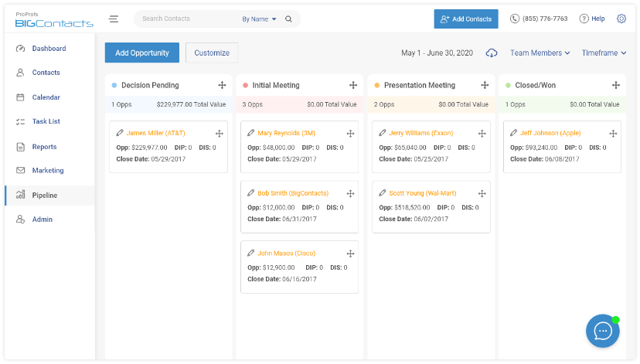Image resolution: width=640 pixels, height=364 pixels.
Task: Focus the Search Contacts input field
Action: 188,19
